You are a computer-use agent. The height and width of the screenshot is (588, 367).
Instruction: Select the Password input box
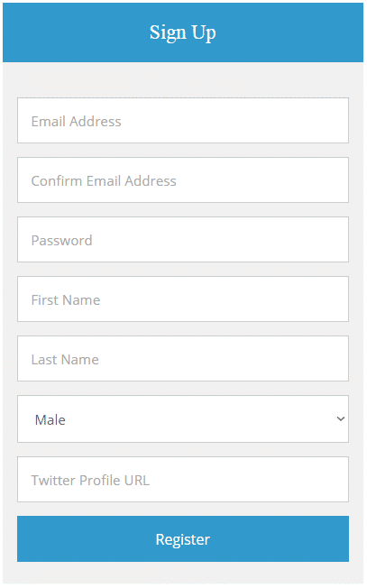pos(183,240)
